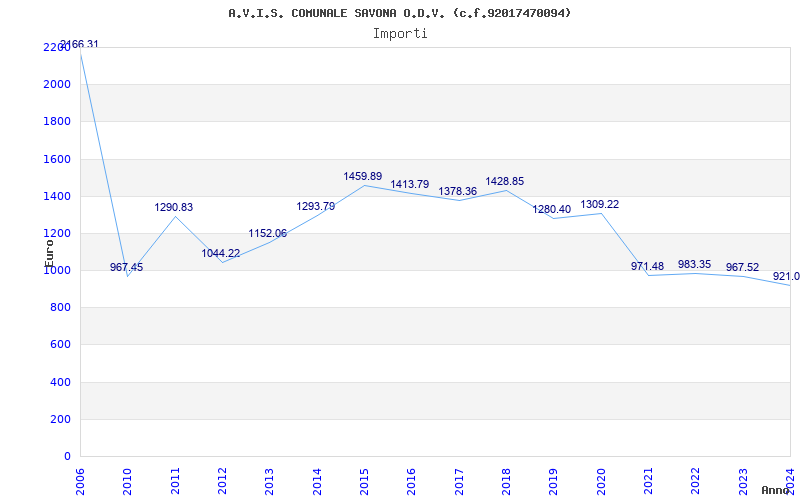
Task: Click the 2006 x-axis year label
Action: coord(80,482)
